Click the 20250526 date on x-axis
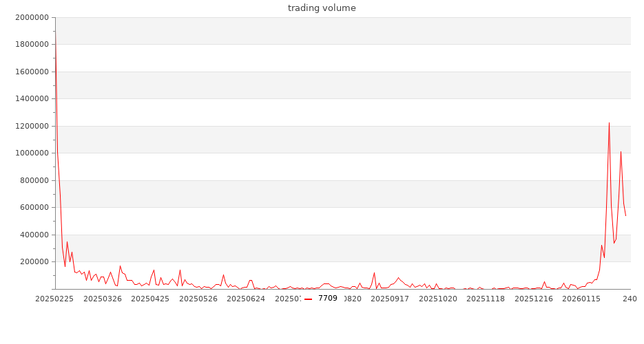Image resolution: width=644 pixels, height=344 pixels. tap(198, 299)
